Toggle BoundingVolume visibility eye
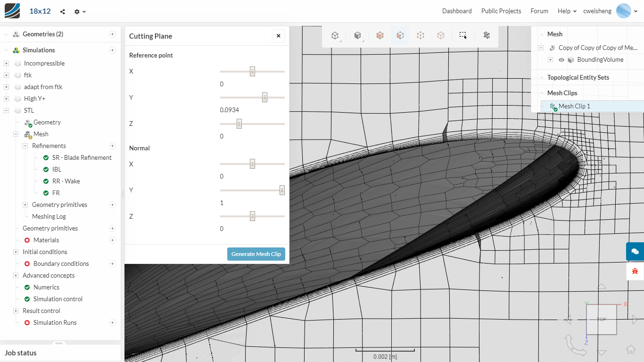Viewport: 644px width, 362px height. coord(561,60)
